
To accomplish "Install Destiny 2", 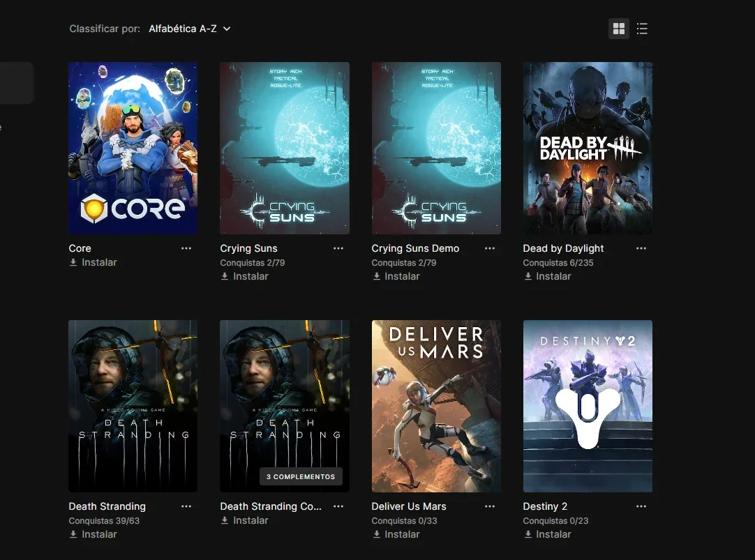I will [548, 534].
